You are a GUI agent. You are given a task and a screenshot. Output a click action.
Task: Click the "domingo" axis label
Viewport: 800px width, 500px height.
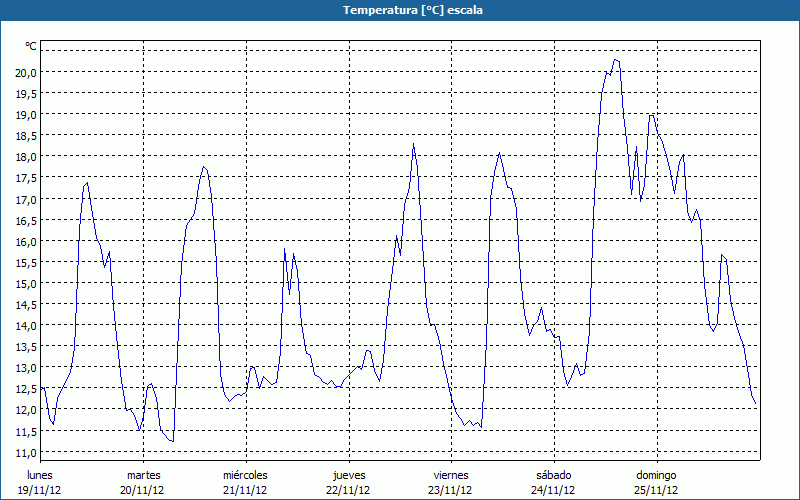[657, 474]
